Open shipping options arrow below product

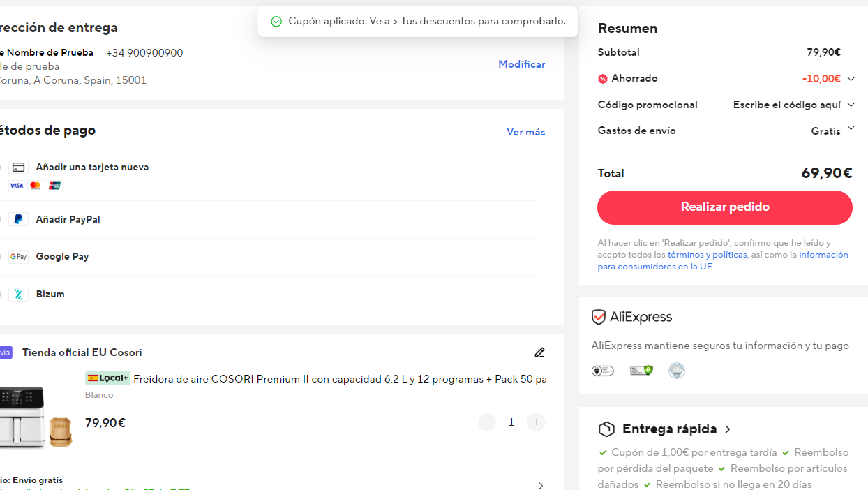(540, 485)
